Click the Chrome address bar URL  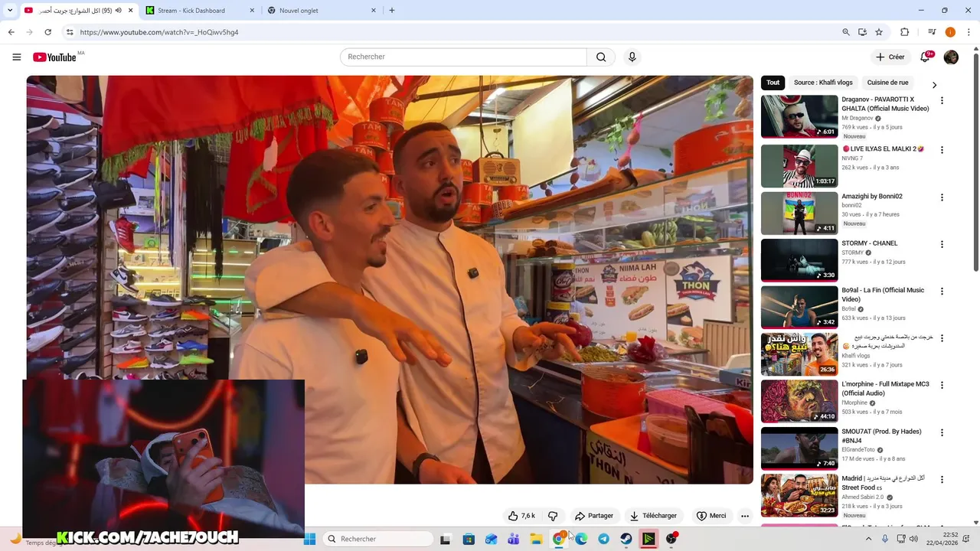click(x=159, y=32)
